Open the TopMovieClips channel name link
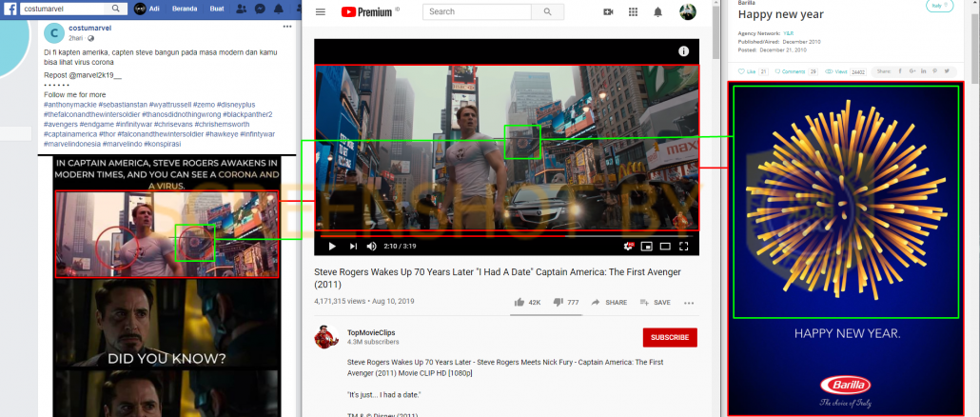Screen dimensions: 980x417 (x=371, y=333)
